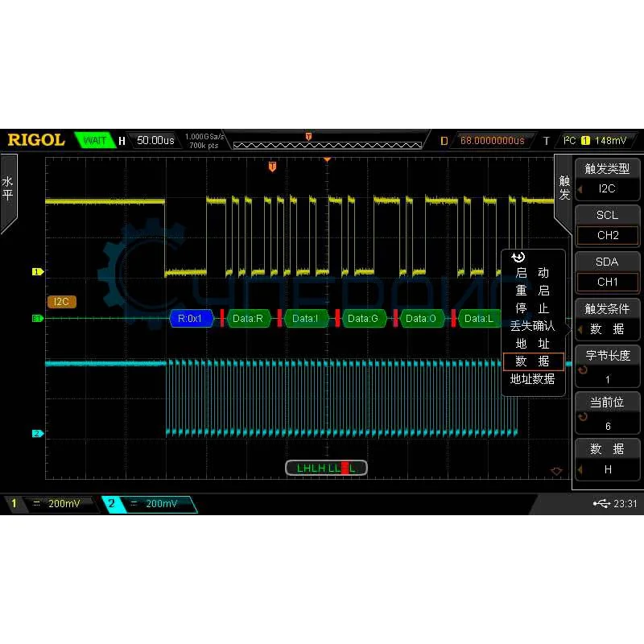Viewport: 644px width, 644px height.
Task: Toggle the WAIT acquisition status indicator
Action: point(96,140)
